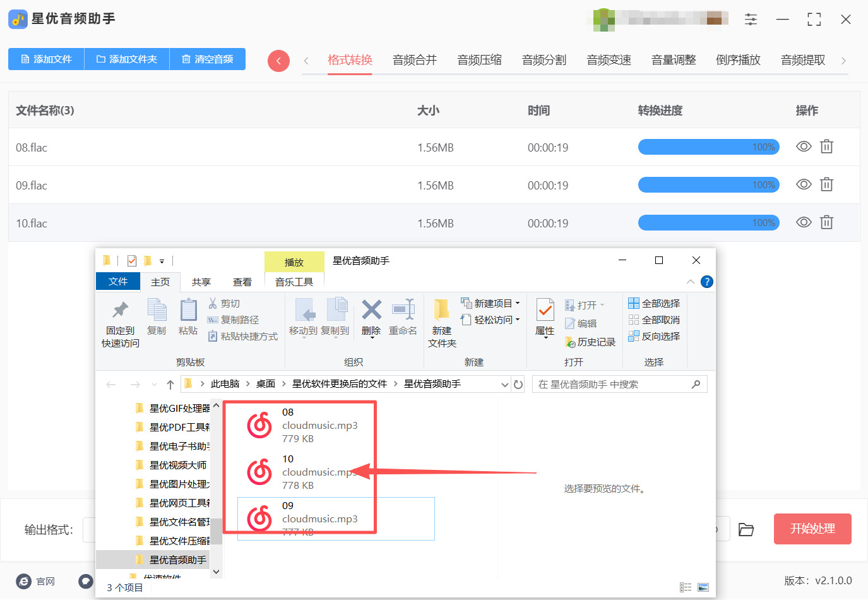Select the 查看 ribbon tab
The image size is (868, 600).
pyautogui.click(x=242, y=282)
